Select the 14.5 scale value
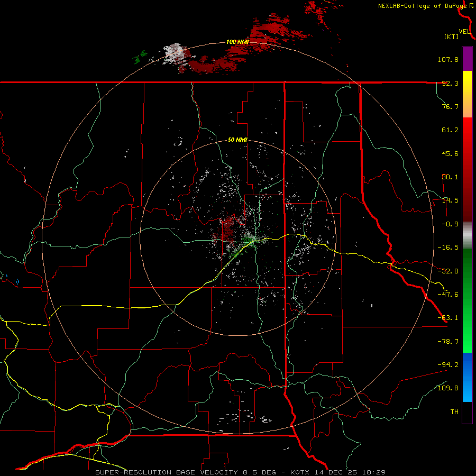 pos(450,200)
